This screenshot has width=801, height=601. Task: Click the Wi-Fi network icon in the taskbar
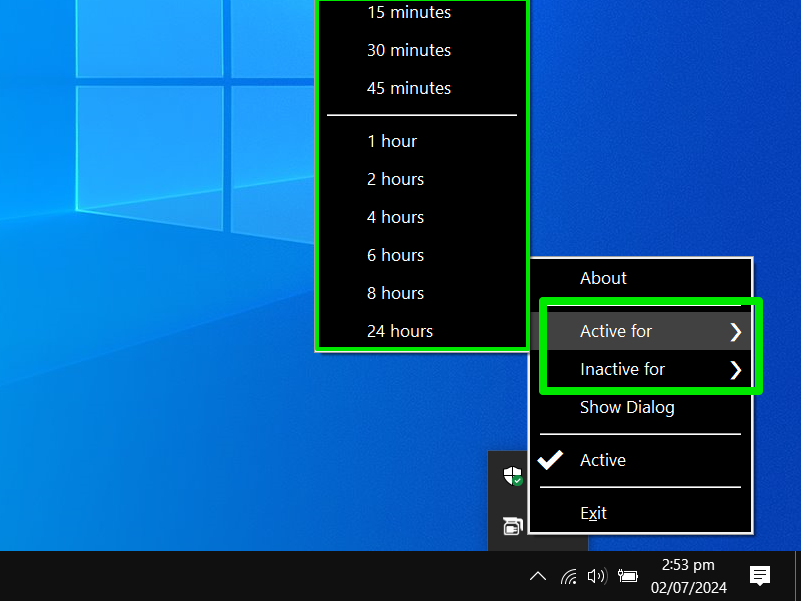point(568,576)
